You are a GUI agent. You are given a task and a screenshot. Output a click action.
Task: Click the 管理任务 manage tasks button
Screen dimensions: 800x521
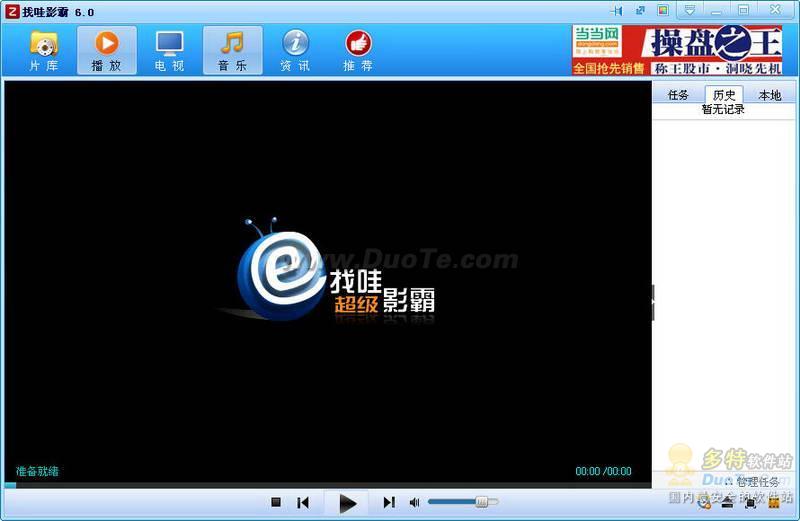(753, 482)
